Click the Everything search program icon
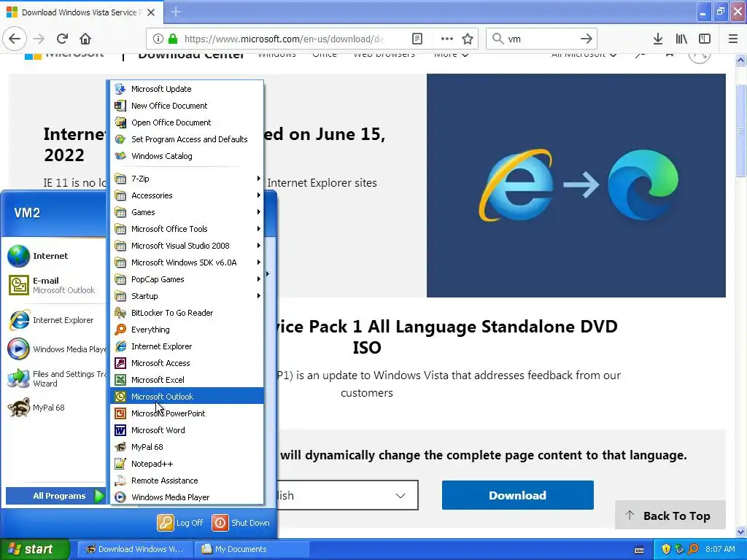 [120, 330]
